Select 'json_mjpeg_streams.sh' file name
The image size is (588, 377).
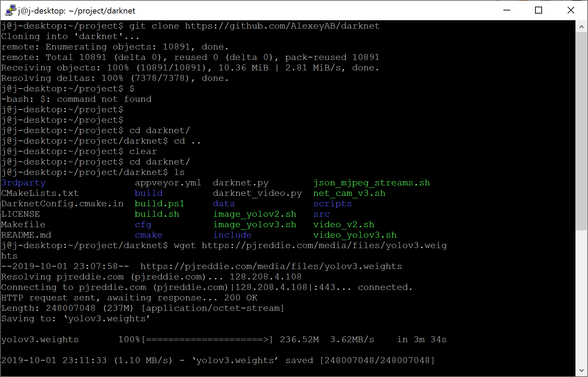(372, 183)
